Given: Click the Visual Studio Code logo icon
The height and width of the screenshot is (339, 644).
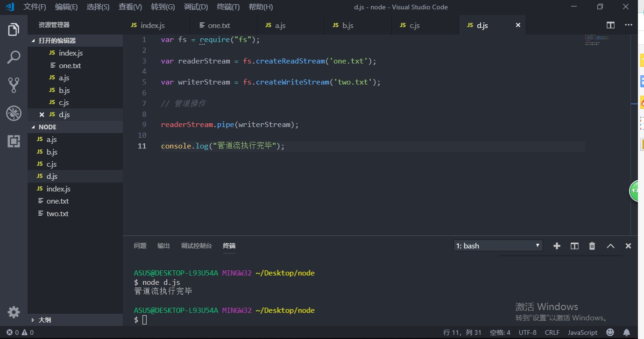Looking at the screenshot, I should (x=9, y=7).
